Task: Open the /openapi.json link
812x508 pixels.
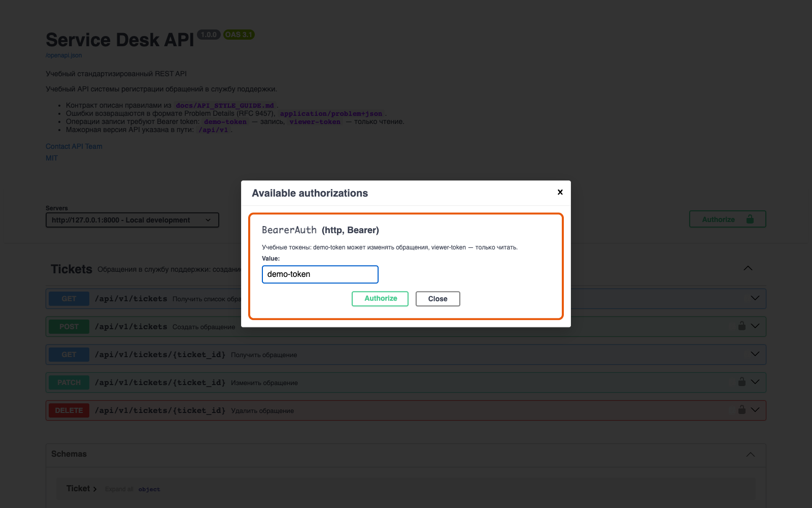Action: pyautogui.click(x=64, y=55)
